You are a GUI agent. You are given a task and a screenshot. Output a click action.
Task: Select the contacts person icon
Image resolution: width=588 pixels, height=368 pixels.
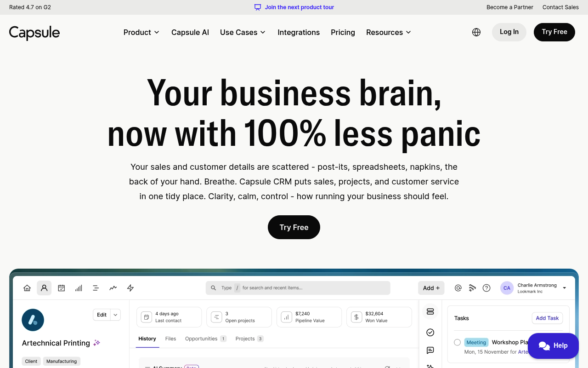coord(44,288)
